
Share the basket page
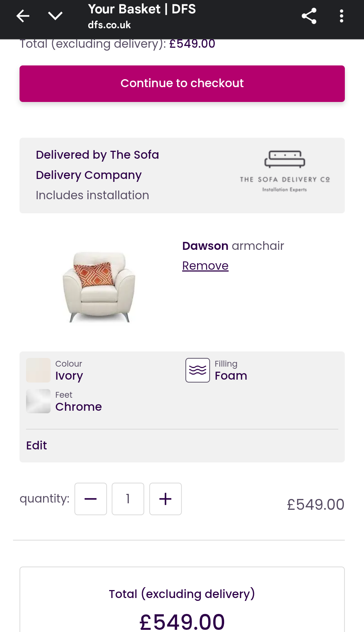[309, 16]
